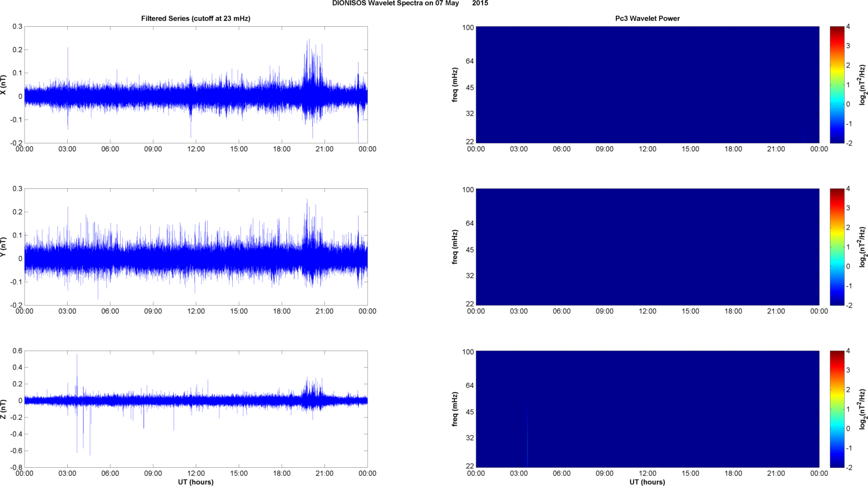The height and width of the screenshot is (486, 868).
Task: Click "freq (mHz)" label of the top spectrogram
Action: 455,85
